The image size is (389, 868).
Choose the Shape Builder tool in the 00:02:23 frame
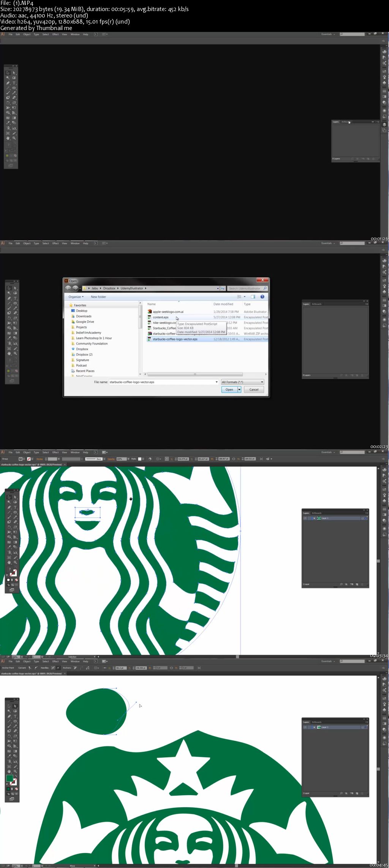coord(9,328)
